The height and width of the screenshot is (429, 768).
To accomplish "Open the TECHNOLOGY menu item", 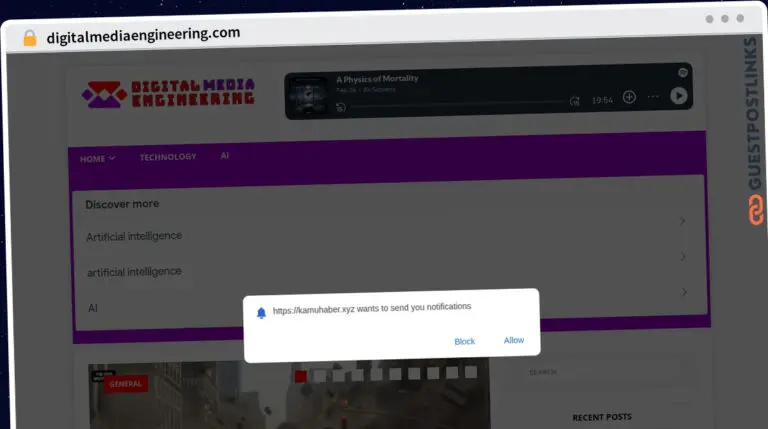I will coord(168,157).
